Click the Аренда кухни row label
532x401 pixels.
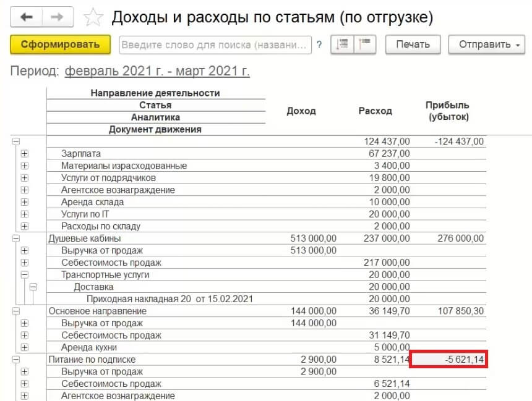click(x=89, y=347)
